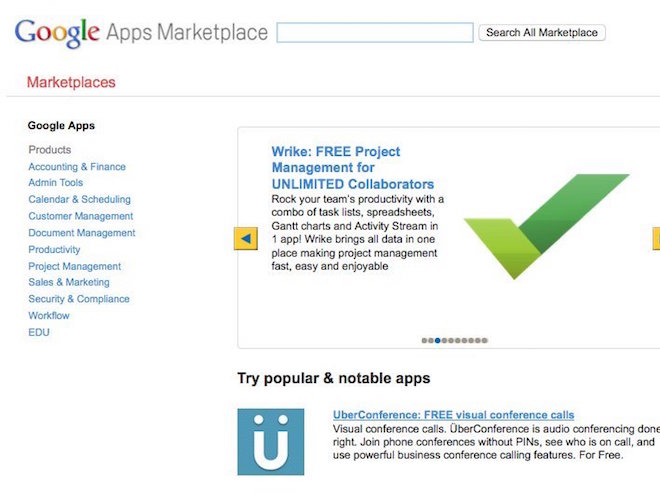Go to Calendar & Scheduling category

click(x=80, y=199)
